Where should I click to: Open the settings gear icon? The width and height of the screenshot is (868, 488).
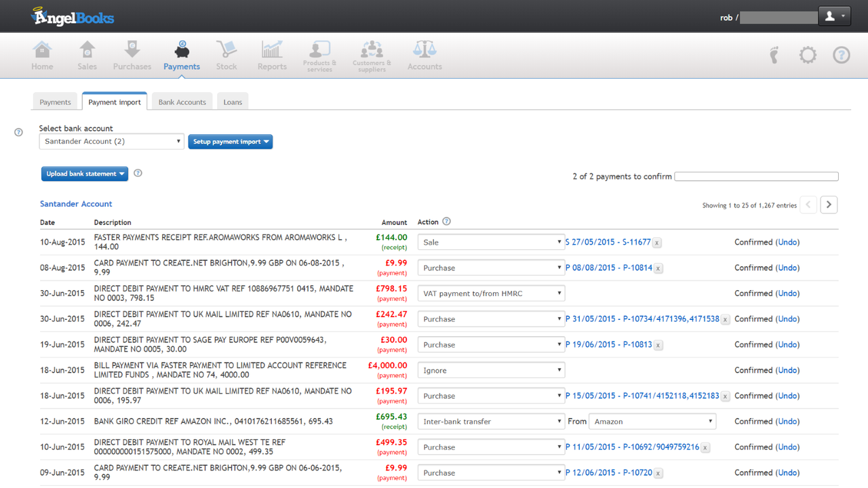[x=808, y=55]
